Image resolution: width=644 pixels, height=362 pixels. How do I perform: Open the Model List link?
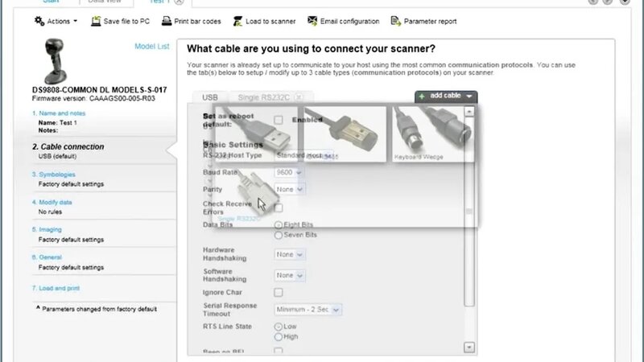click(151, 47)
